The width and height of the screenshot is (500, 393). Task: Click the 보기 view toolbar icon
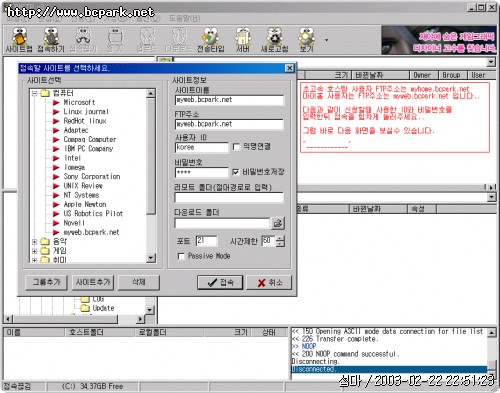tap(306, 40)
